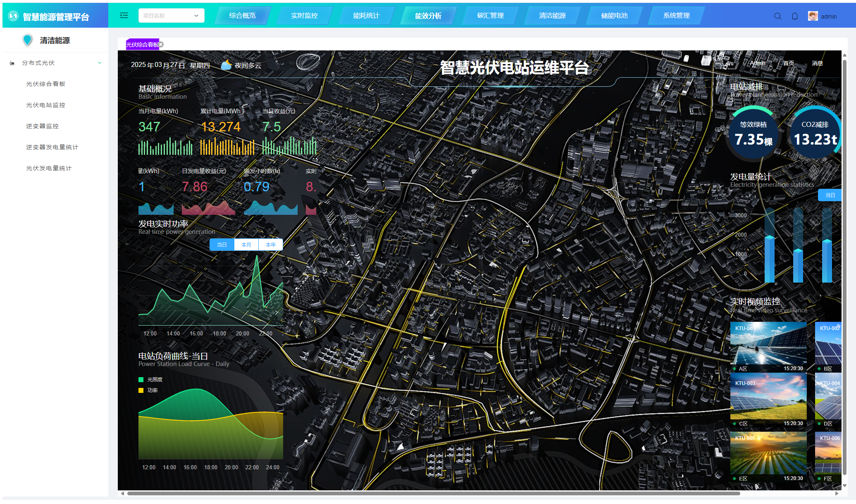
Task: Click the sidebar collapse hamburger icon
Action: click(x=124, y=16)
